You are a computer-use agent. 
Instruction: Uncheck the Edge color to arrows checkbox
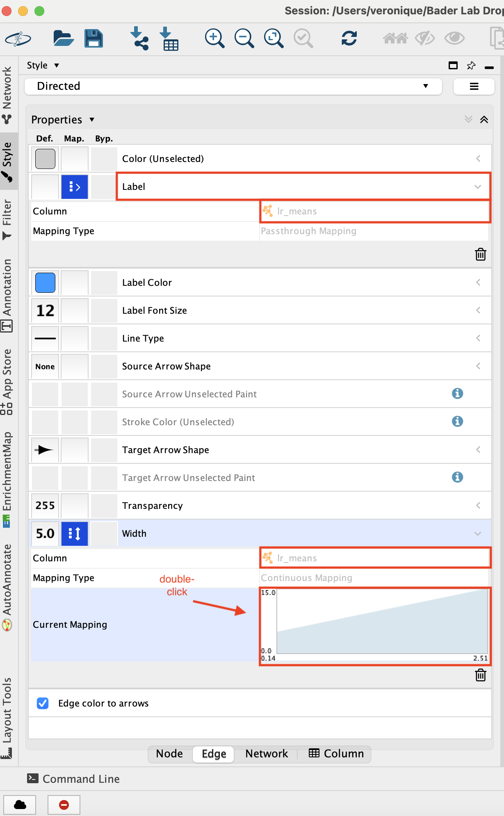[x=43, y=703]
